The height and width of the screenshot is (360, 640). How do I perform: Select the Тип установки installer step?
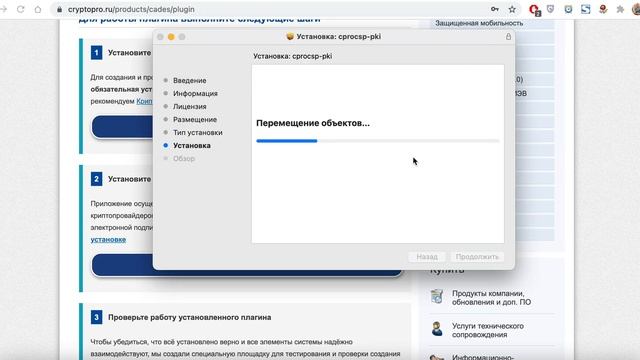198,133
